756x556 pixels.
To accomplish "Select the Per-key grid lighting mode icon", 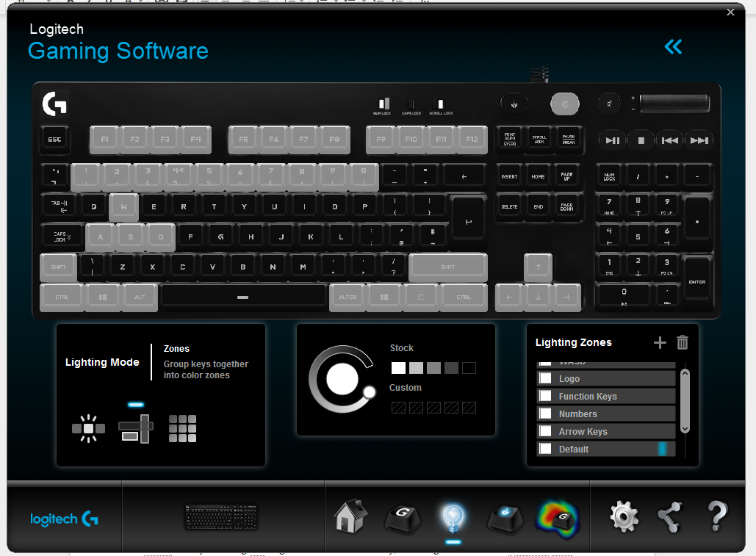I will pos(182,428).
